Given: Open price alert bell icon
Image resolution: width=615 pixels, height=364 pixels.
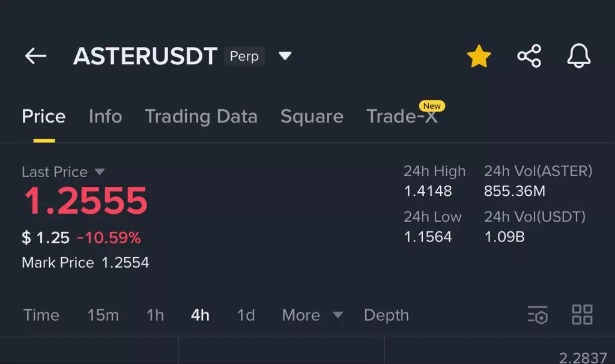Looking at the screenshot, I should [x=579, y=56].
